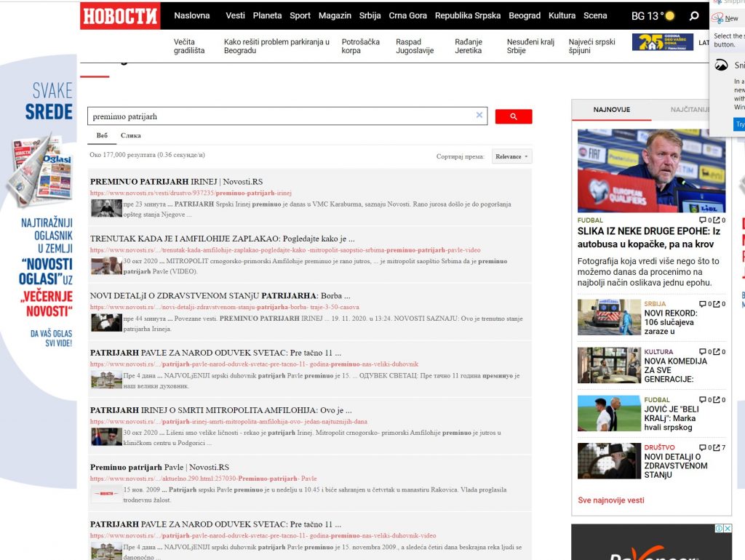
Task: Click the weather sun icon
Action: click(x=670, y=16)
